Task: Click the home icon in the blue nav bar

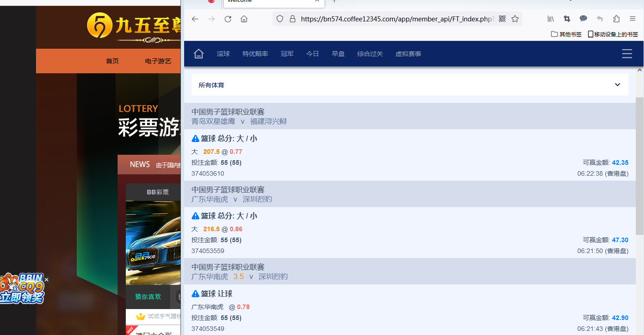Action: [x=198, y=54]
